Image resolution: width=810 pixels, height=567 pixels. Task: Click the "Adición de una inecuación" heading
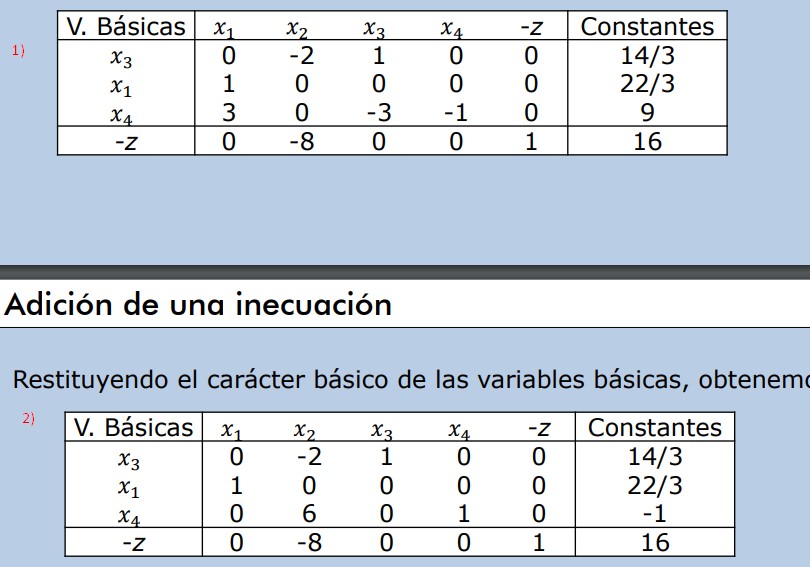pyautogui.click(x=199, y=304)
